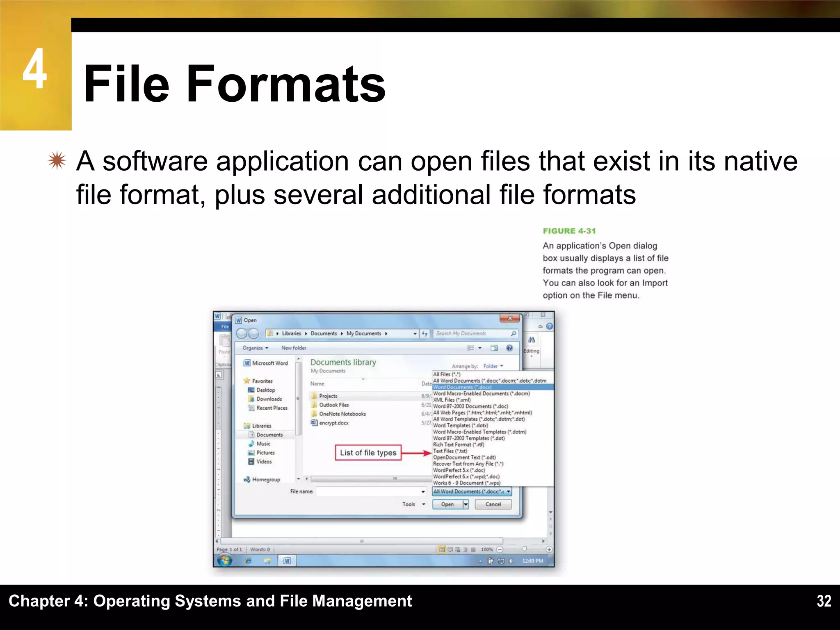Open Music library in the navigation pane

259,444
